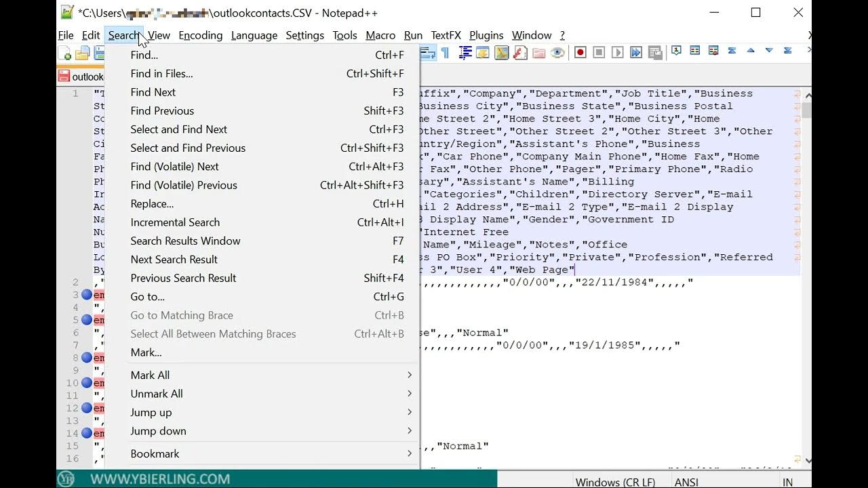Click the Stop Recording macro icon
868x488 pixels.
(599, 53)
